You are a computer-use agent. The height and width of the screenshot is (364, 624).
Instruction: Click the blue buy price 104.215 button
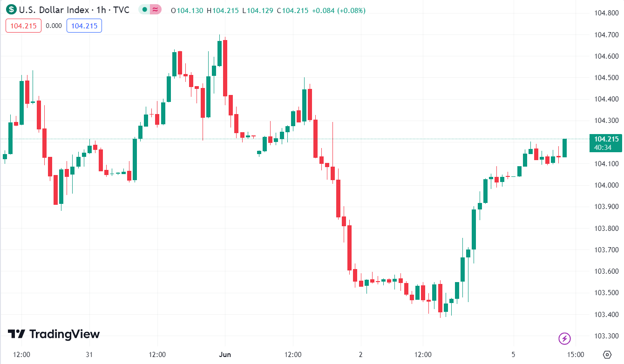(x=84, y=26)
